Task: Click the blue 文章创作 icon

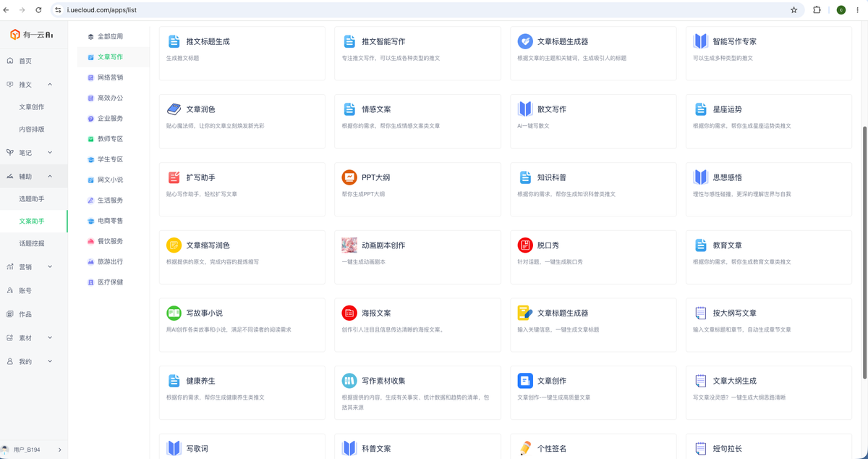Action: pos(525,381)
